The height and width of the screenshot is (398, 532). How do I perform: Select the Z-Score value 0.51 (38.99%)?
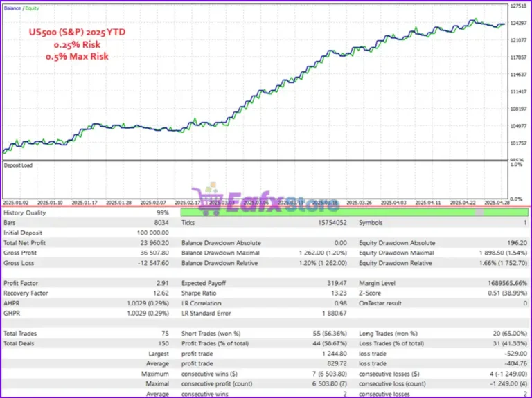coord(508,293)
